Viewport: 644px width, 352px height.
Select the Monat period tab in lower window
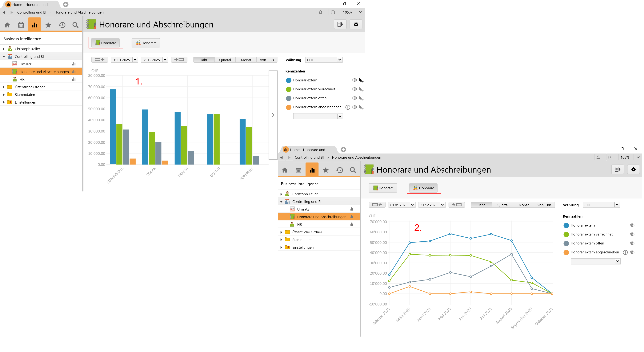(523, 205)
